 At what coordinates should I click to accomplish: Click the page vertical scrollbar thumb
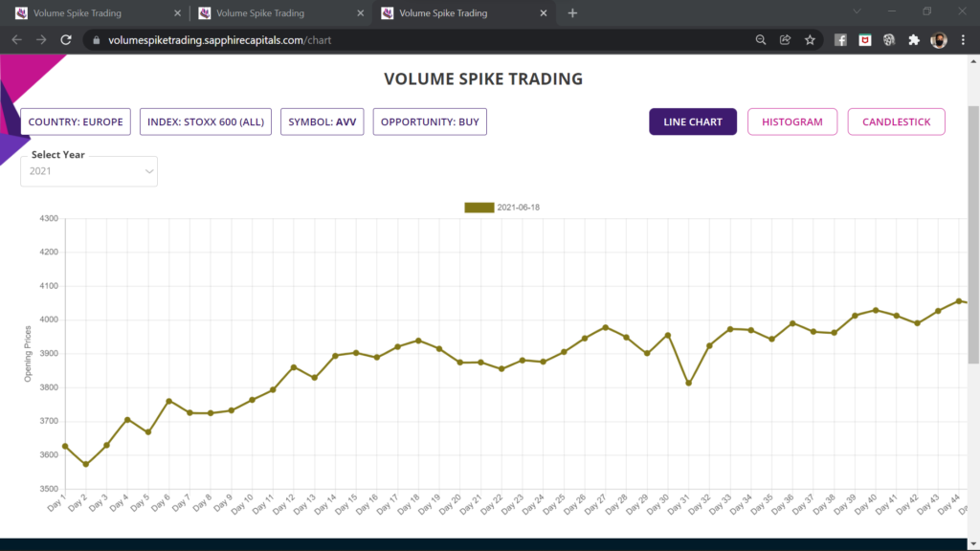(x=973, y=239)
